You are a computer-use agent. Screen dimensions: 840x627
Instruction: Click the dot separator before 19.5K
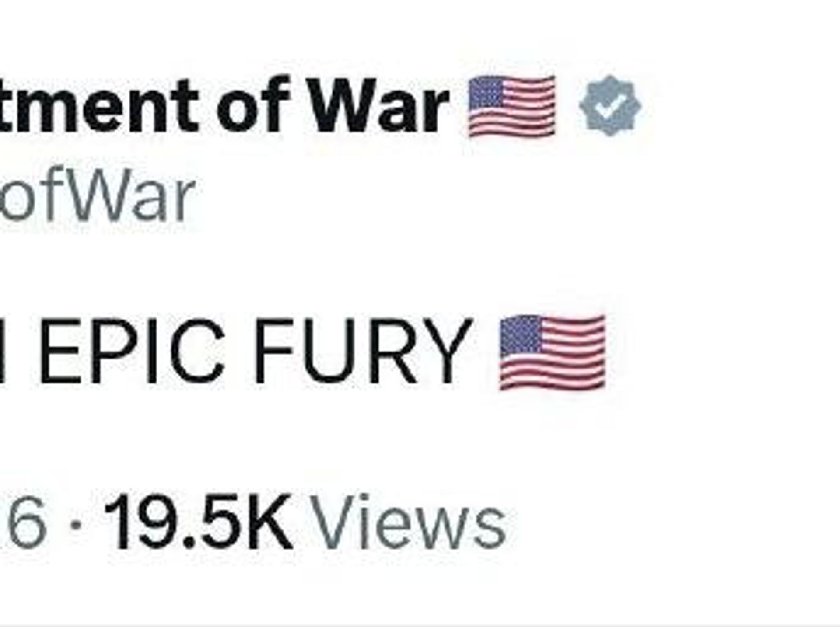click(x=77, y=523)
